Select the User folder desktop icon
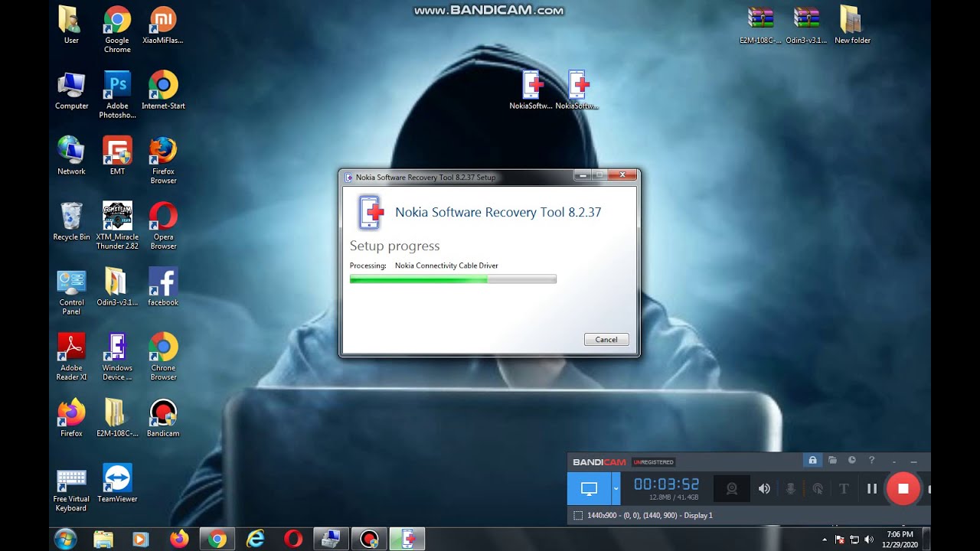The height and width of the screenshot is (551, 980). pos(71,25)
